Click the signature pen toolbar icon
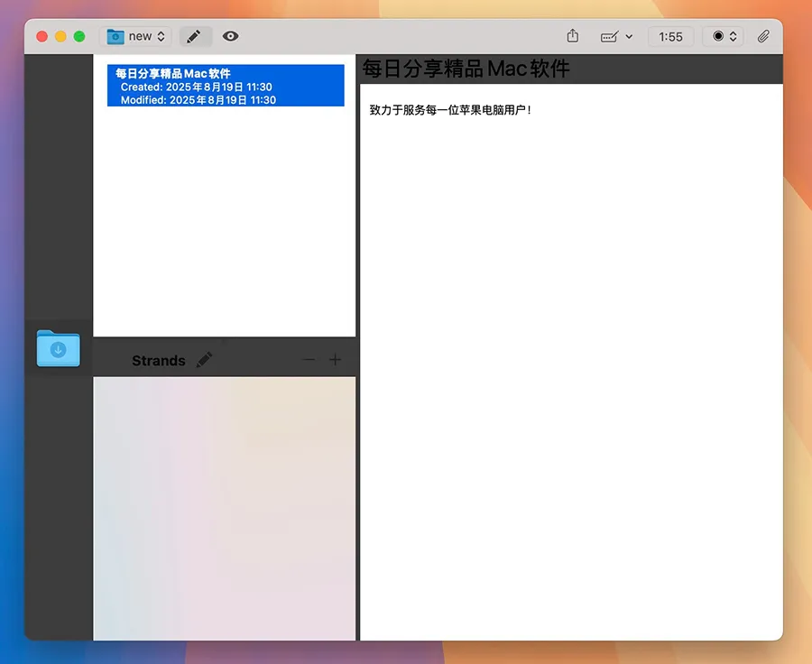Screen dimensions: 812x664 pos(610,37)
